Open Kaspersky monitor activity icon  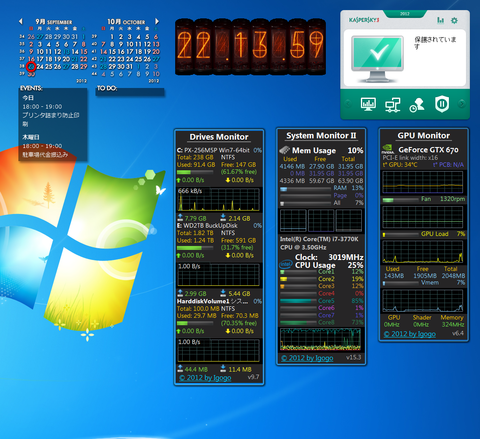368,104
